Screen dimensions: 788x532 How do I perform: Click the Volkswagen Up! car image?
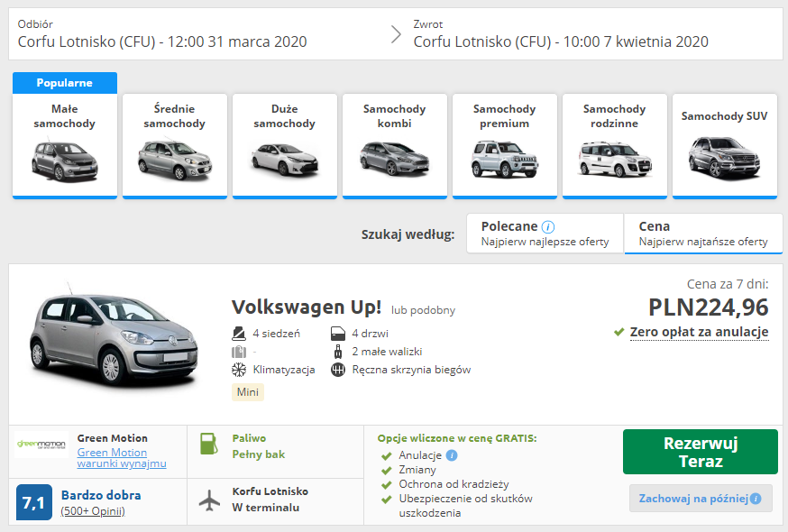(x=113, y=338)
